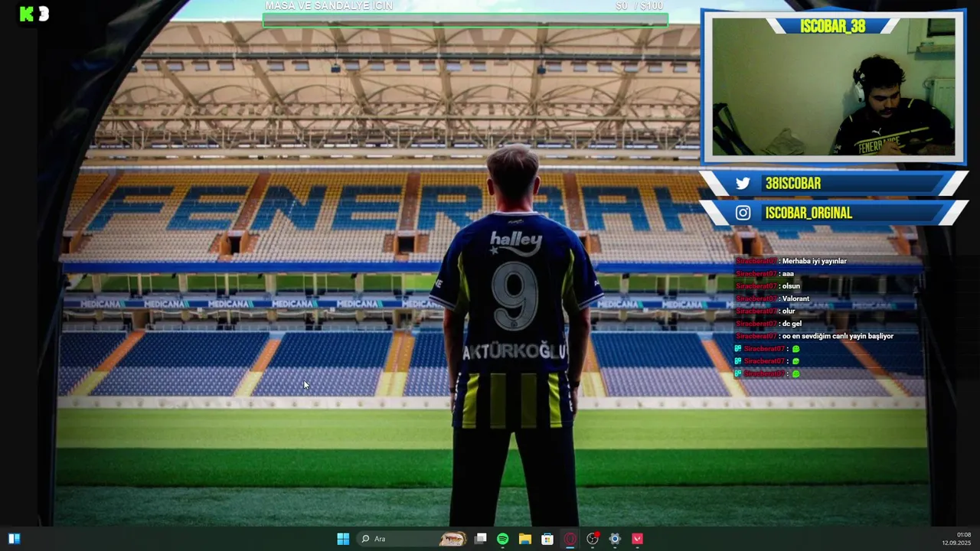Click the goal title MASA VE SANDALYE İÇİN
This screenshot has height=551, width=980.
coord(329,5)
